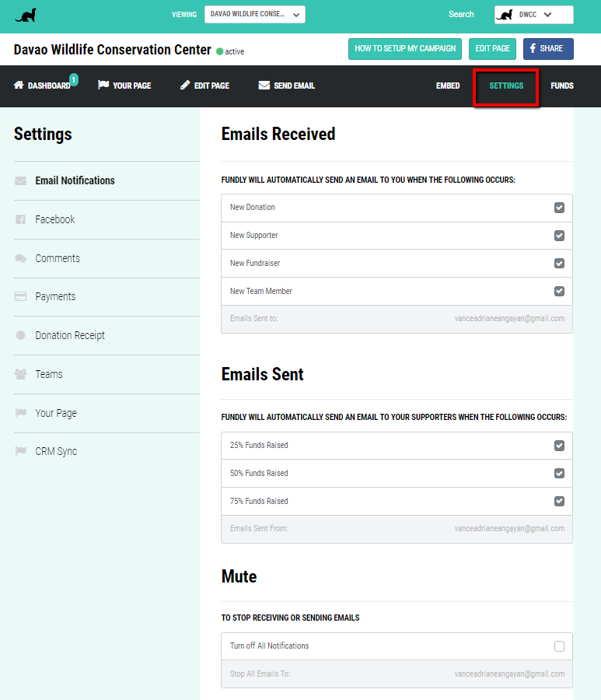Click the pencil icon beside Edit Page
Screen dimensions: 601x700
[185, 85]
